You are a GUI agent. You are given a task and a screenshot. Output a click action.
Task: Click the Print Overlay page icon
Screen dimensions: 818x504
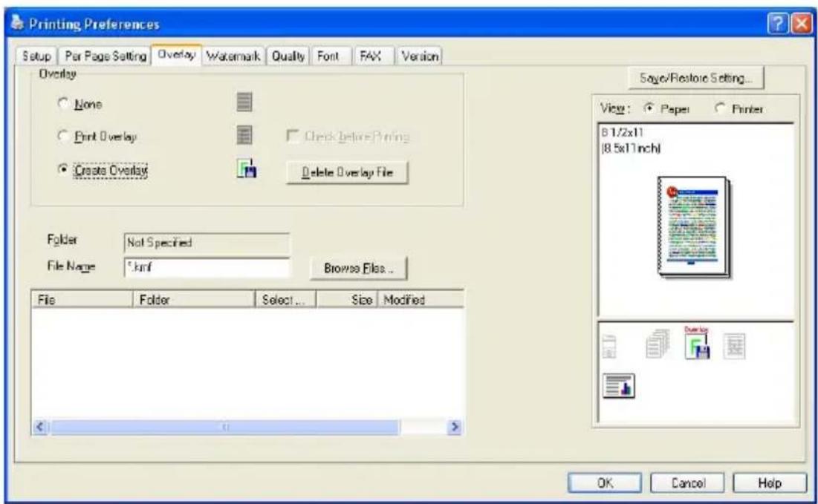click(x=244, y=135)
